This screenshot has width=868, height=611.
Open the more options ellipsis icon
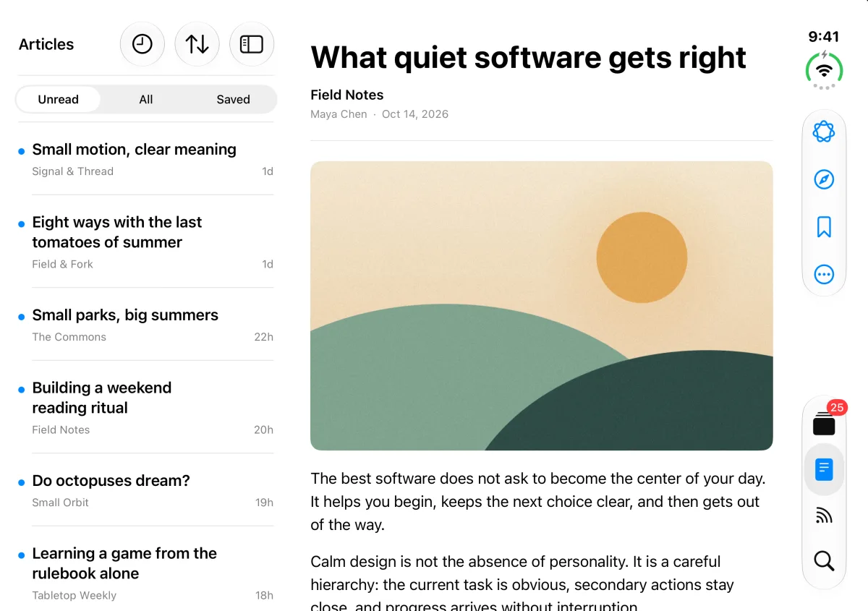click(x=824, y=274)
